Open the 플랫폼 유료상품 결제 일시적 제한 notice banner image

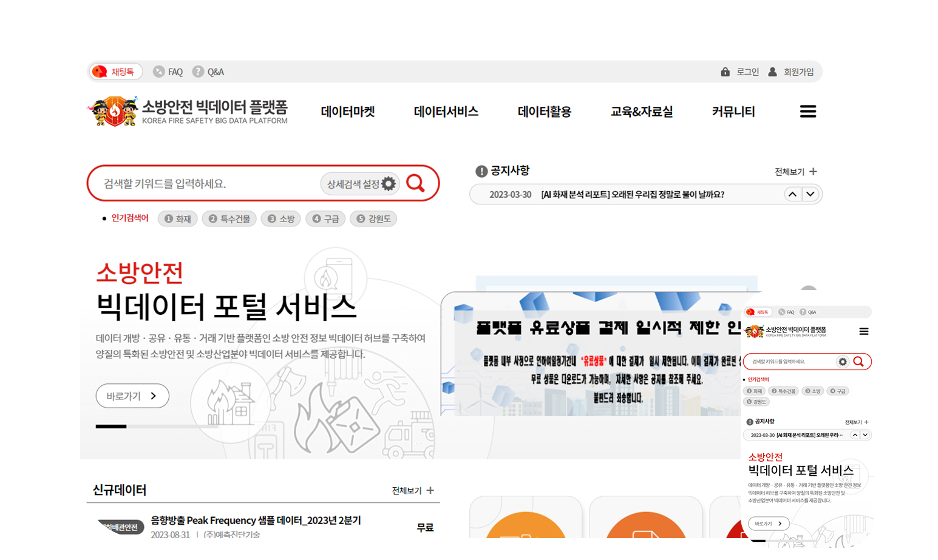coord(592,354)
